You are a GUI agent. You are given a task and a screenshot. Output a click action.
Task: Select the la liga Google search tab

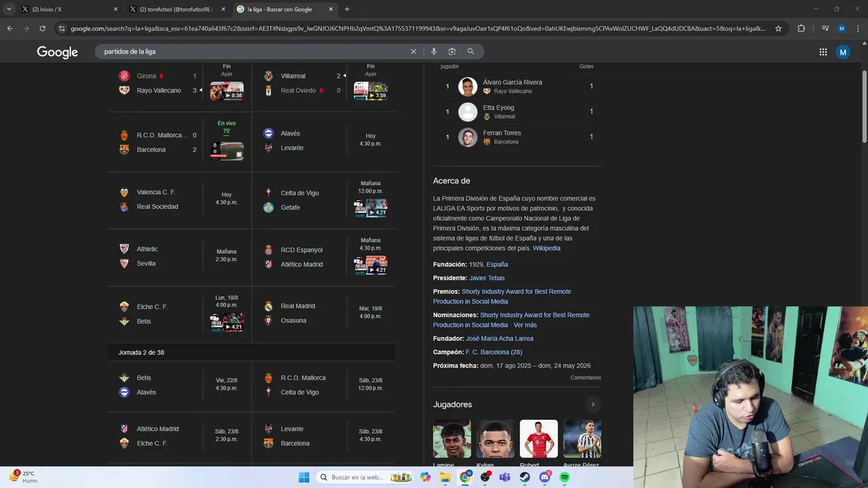pos(285,9)
